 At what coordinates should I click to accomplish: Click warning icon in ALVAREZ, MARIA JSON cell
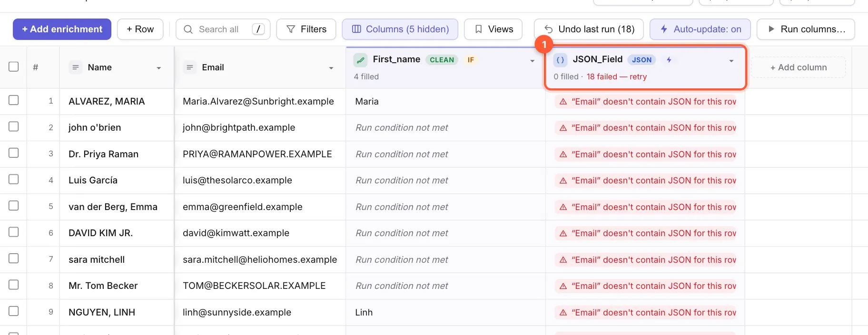[x=563, y=102]
